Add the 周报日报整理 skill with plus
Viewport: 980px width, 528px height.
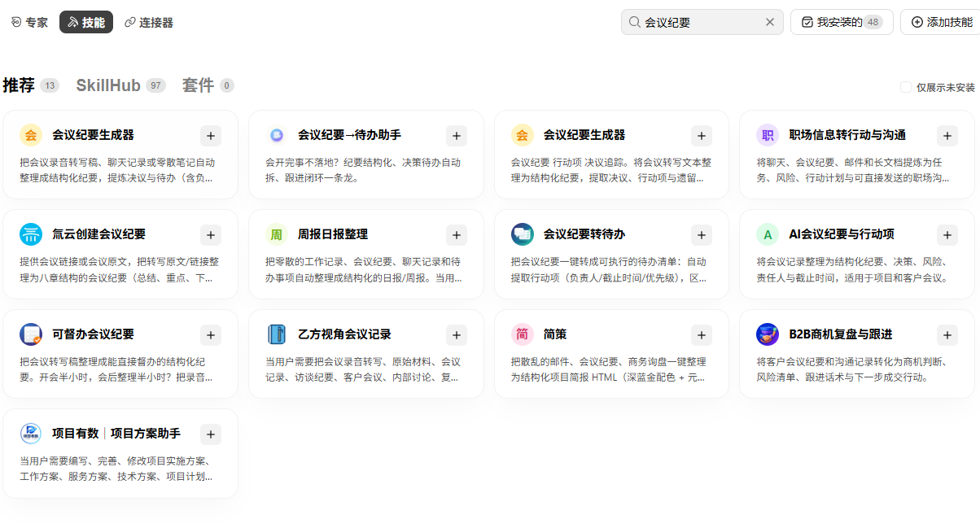coord(457,235)
